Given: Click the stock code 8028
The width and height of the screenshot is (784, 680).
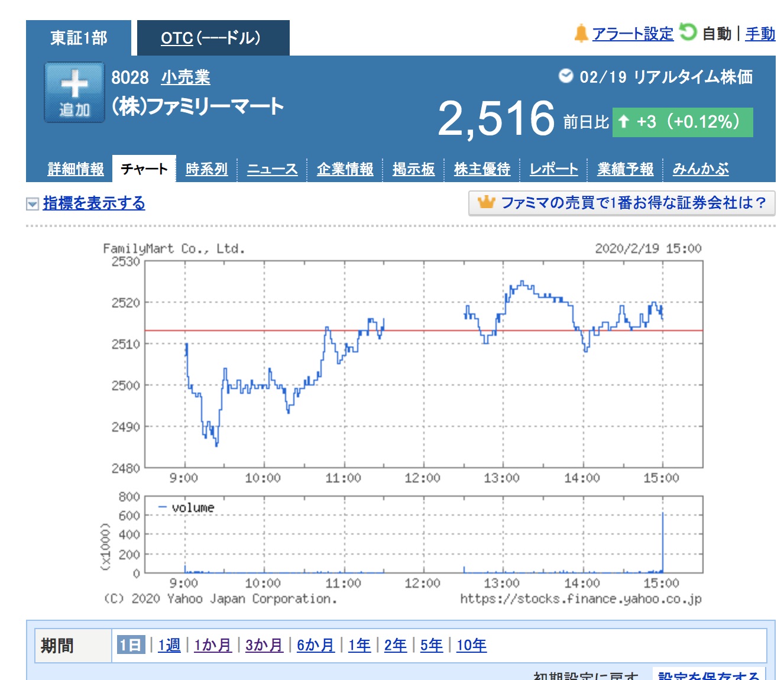Looking at the screenshot, I should tap(130, 77).
